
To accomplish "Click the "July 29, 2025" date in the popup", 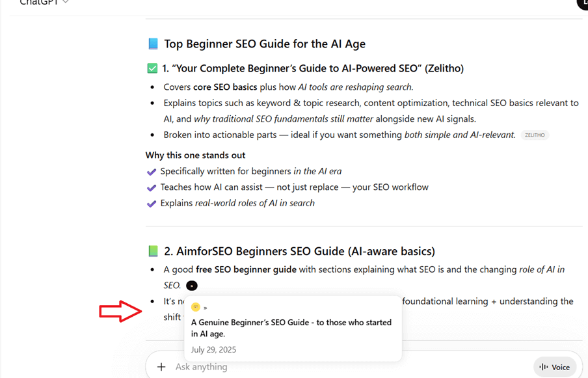I will pyautogui.click(x=213, y=349).
